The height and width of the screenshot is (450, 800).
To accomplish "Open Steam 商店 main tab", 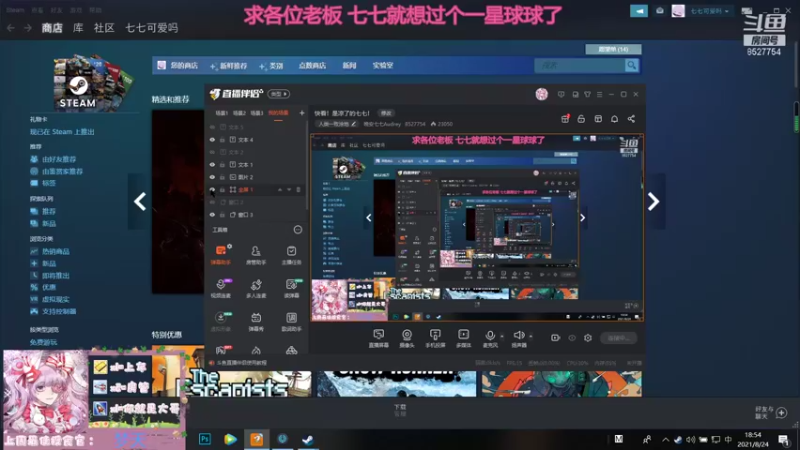I will (x=52, y=28).
